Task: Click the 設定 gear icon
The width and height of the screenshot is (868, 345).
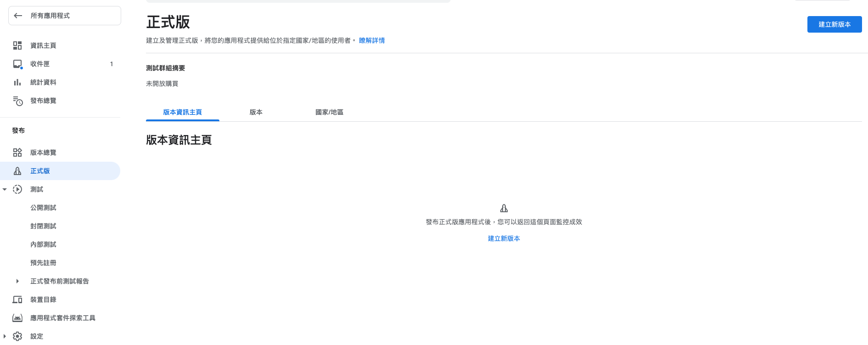Action: click(x=17, y=336)
